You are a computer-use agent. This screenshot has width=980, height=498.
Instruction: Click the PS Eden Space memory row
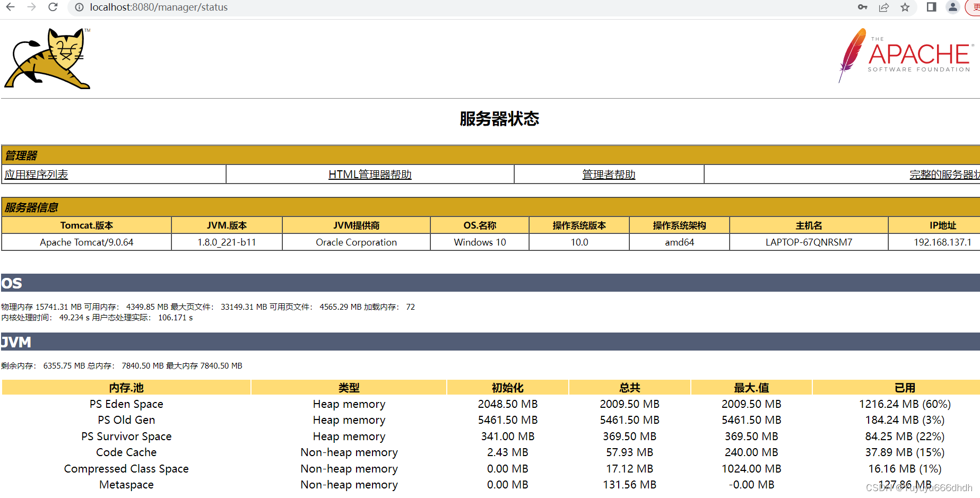coord(126,404)
